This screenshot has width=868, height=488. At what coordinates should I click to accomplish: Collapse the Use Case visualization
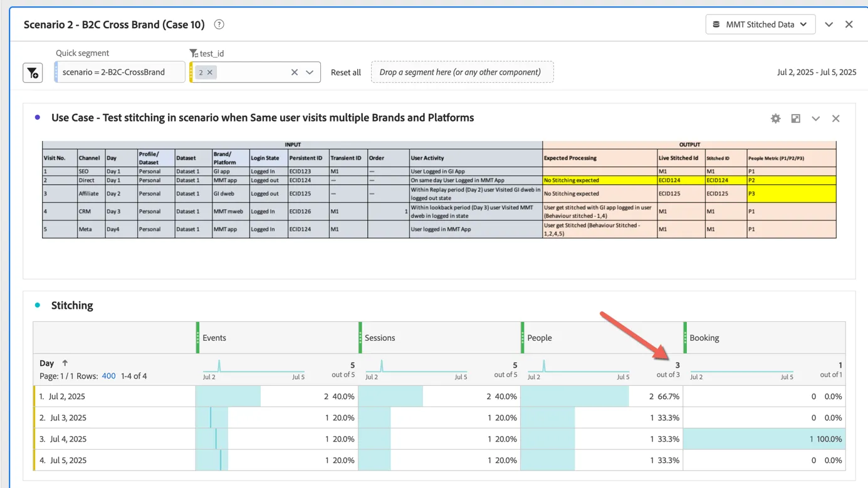tap(816, 118)
